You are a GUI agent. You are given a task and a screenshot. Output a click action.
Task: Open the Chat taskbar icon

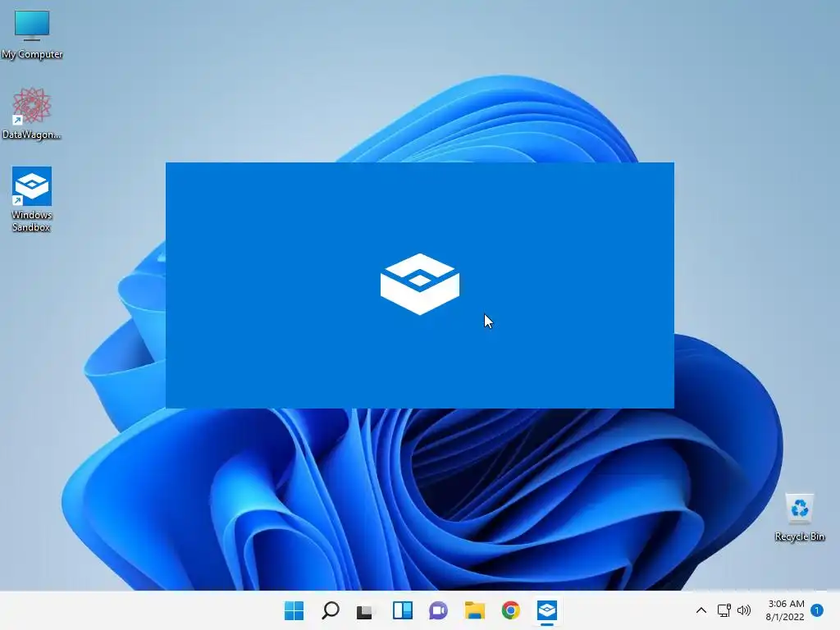[x=438, y=610]
